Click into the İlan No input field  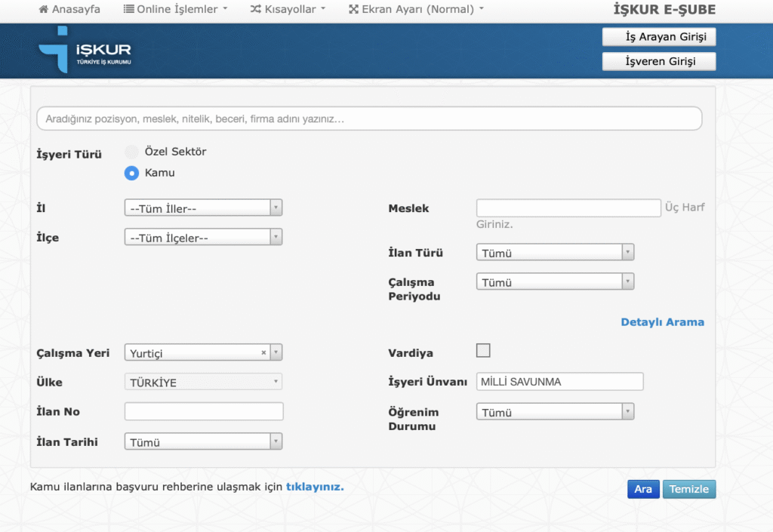[x=204, y=412]
